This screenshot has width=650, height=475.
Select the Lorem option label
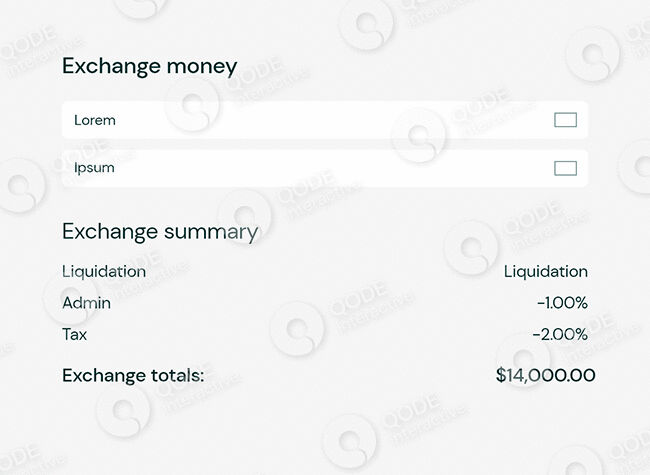95,120
